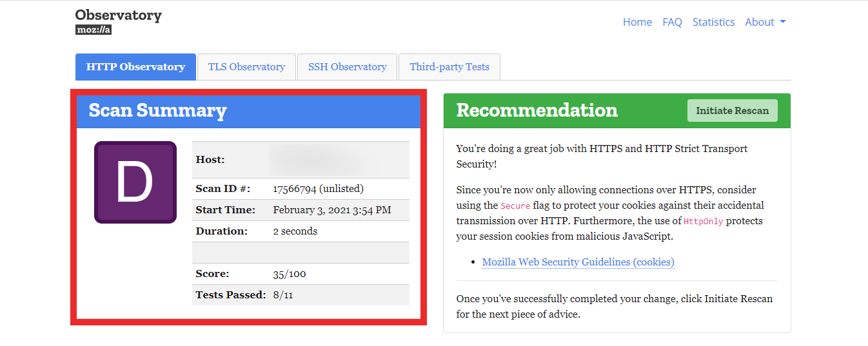868x346 pixels.
Task: Switch to the TLS Observatory tab
Action: point(246,67)
